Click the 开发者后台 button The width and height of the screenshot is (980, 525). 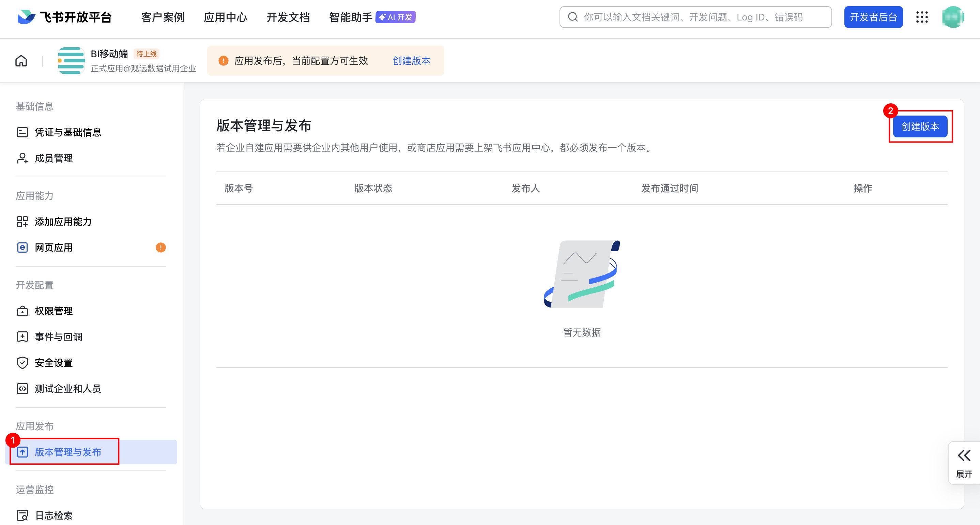coord(873,17)
